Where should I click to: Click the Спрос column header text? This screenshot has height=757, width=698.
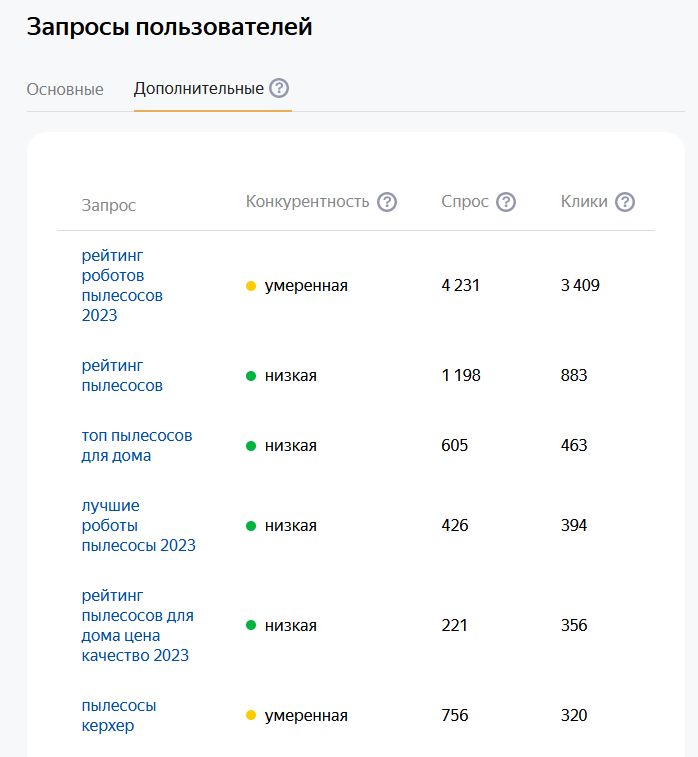point(465,201)
